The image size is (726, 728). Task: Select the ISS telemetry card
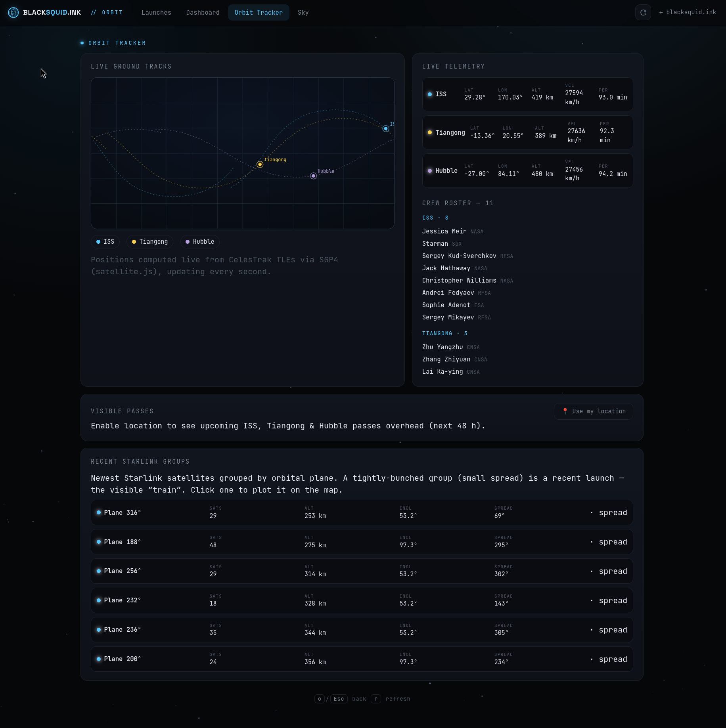point(527,94)
